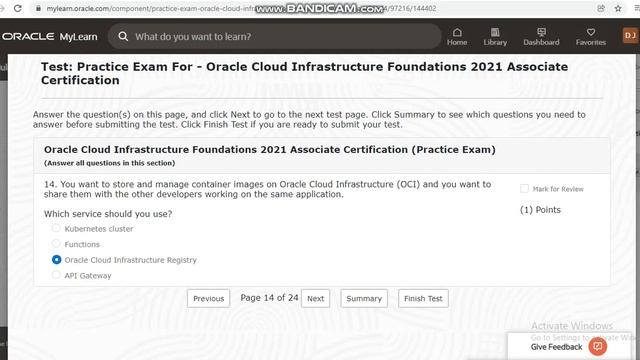Screen dimensions: 640x360
Task: Click the lock icon in the address bar
Action: 38,8
